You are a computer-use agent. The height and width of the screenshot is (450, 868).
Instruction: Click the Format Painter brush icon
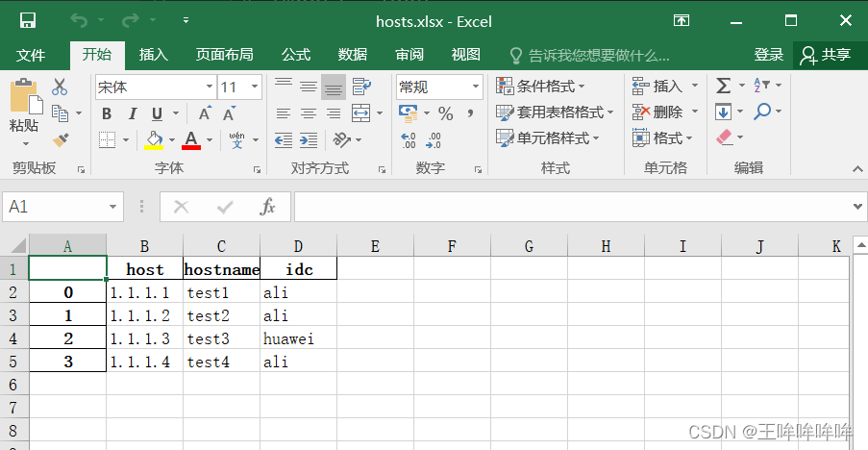pos(61,139)
